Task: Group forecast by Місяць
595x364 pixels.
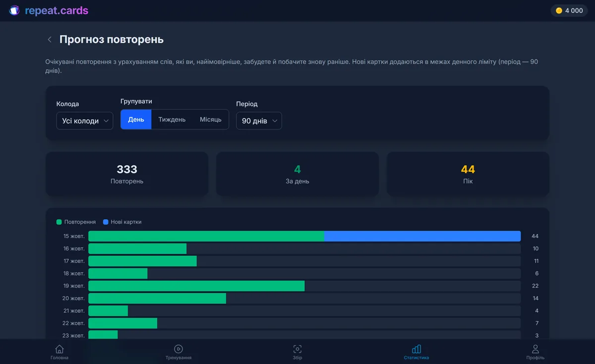Action: coord(211,120)
